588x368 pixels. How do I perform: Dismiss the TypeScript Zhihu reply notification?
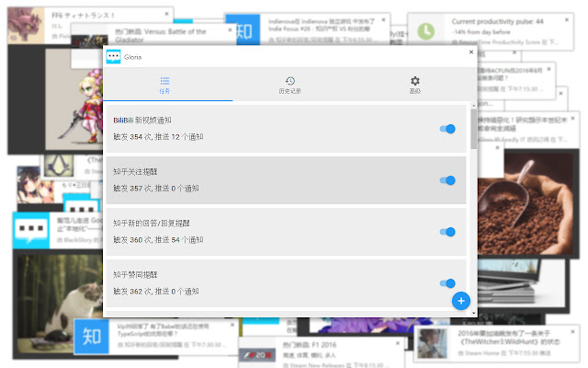pyautogui.click(x=232, y=325)
